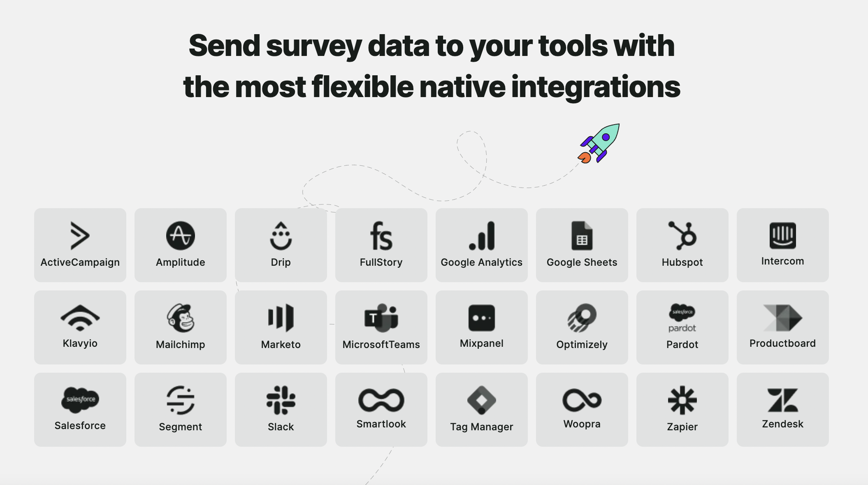Enable the Optimizely integration
The height and width of the screenshot is (485, 868).
[582, 328]
